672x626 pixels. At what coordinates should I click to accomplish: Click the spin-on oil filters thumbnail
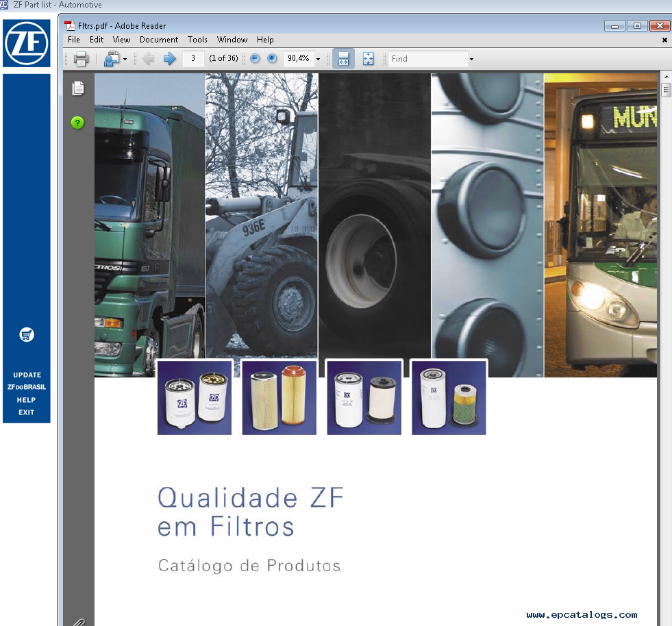point(195,398)
